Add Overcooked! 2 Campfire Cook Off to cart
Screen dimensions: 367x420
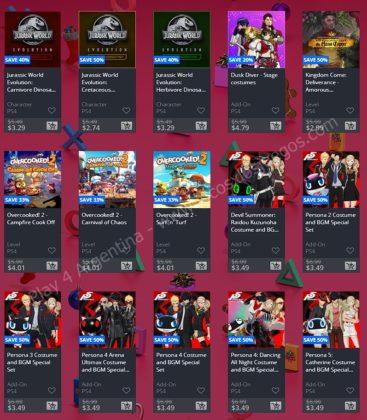pos(52,266)
